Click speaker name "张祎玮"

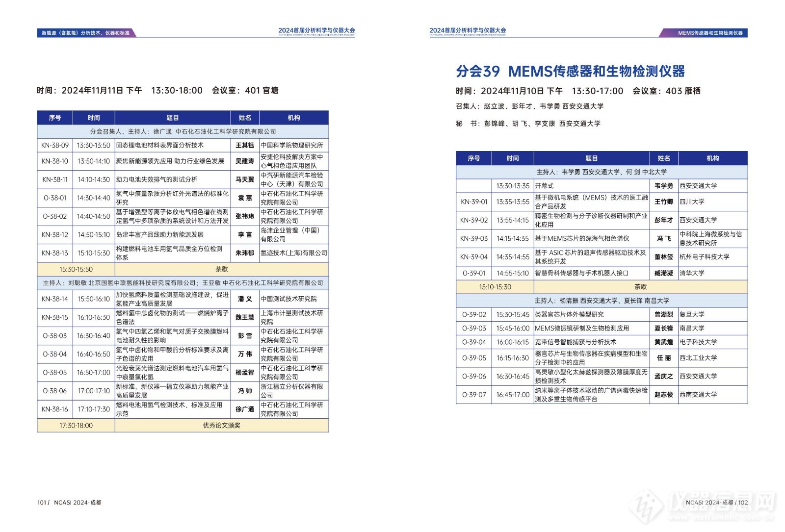coord(245,216)
